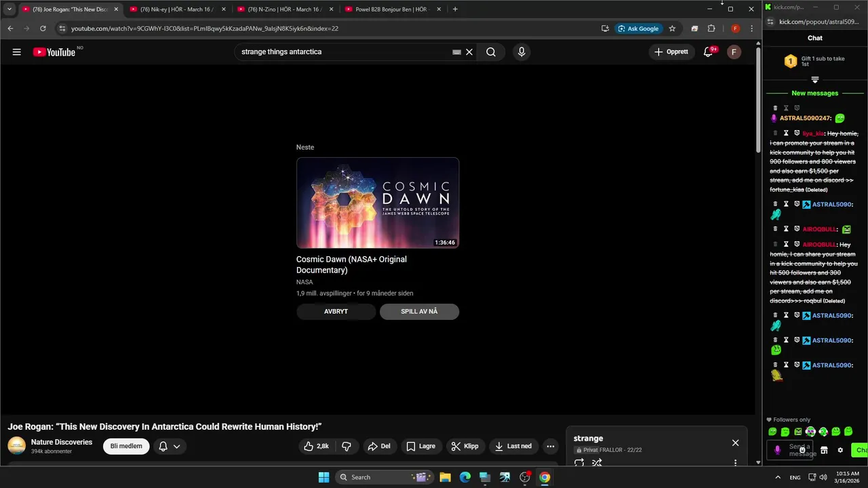Viewport: 868px width, 488px height.
Task: Toggle loop on the strange playlist
Action: 579,463
